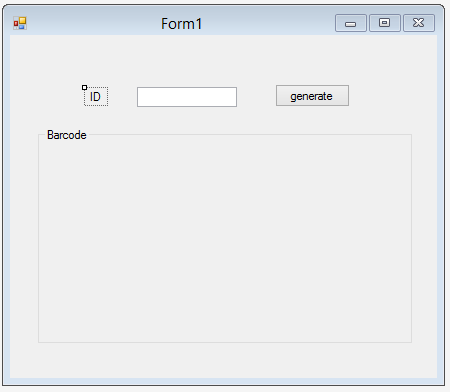Click blank form area between text box and generate
Image resolution: width=450 pixels, height=392 pixels.
click(x=256, y=97)
